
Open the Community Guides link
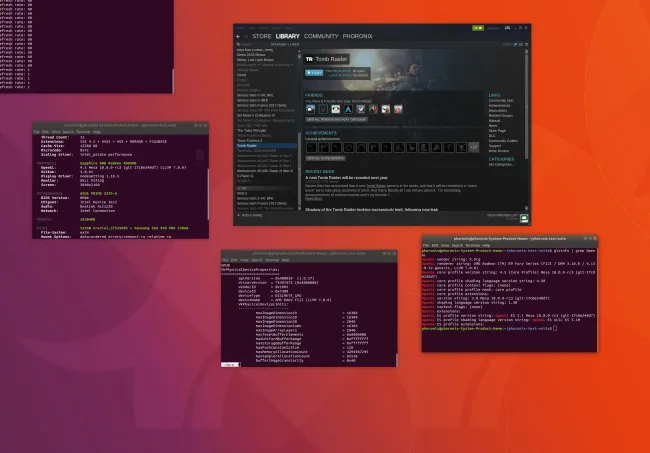coord(503,141)
